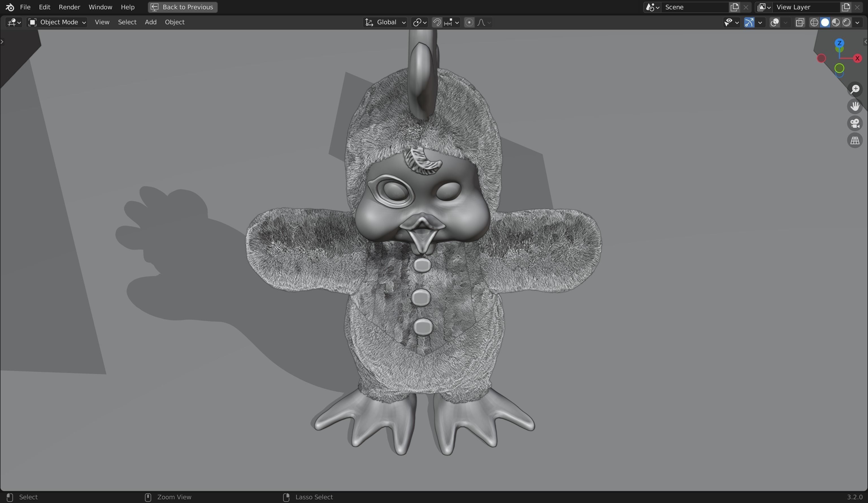868x503 pixels.
Task: Expand the pivot point dropdown
Action: pyautogui.click(x=420, y=22)
